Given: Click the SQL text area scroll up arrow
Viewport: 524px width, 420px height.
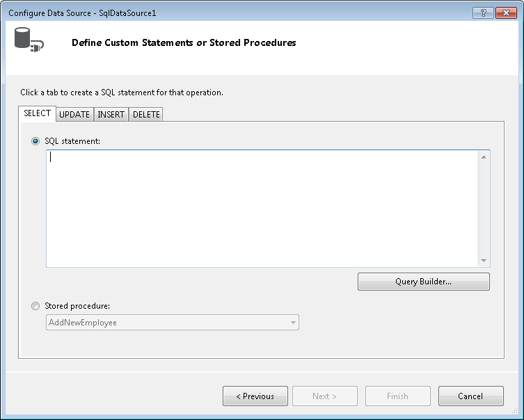Looking at the screenshot, I should click(x=484, y=156).
